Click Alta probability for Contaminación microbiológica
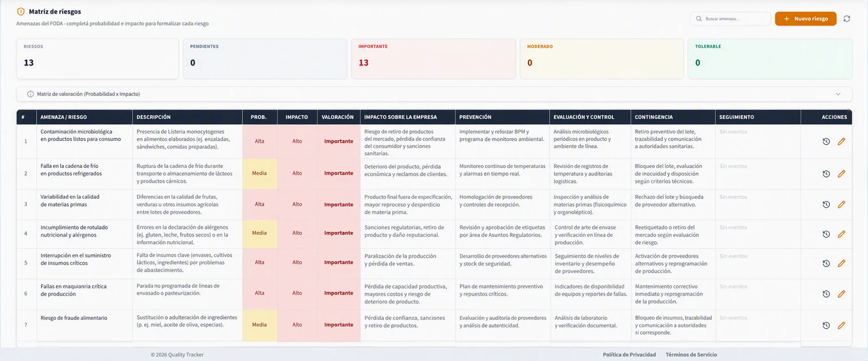Viewport: 868px width, 361px height. coord(260,141)
